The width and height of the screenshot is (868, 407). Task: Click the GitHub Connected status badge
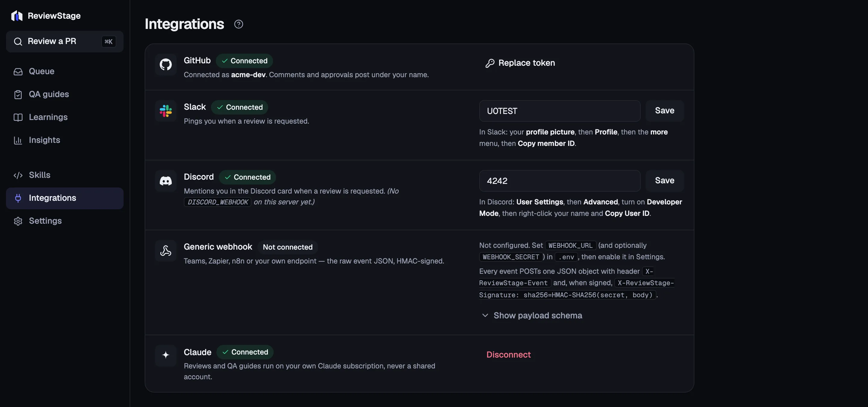(x=244, y=61)
